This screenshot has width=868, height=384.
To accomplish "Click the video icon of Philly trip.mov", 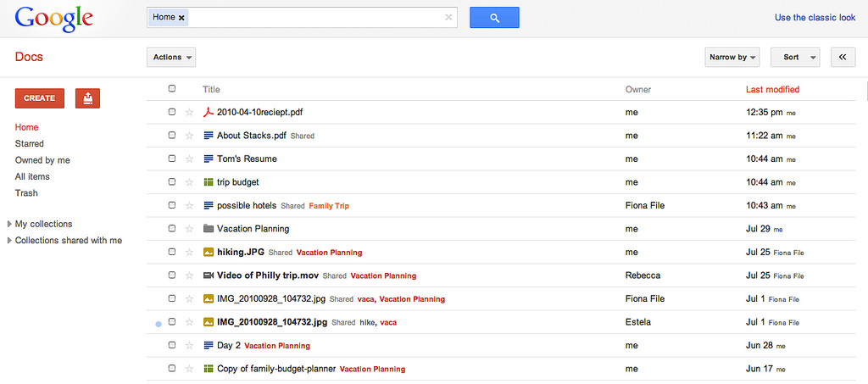I will [x=209, y=275].
